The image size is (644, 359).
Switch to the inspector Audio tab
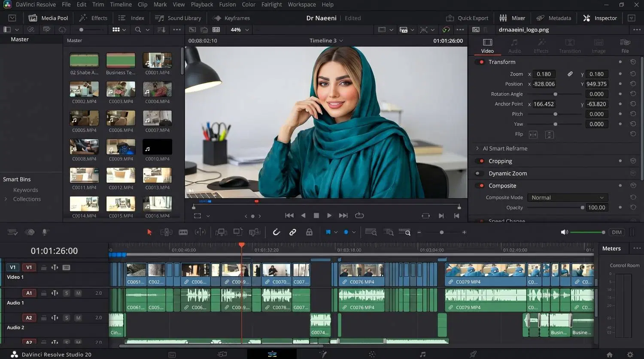514,46
